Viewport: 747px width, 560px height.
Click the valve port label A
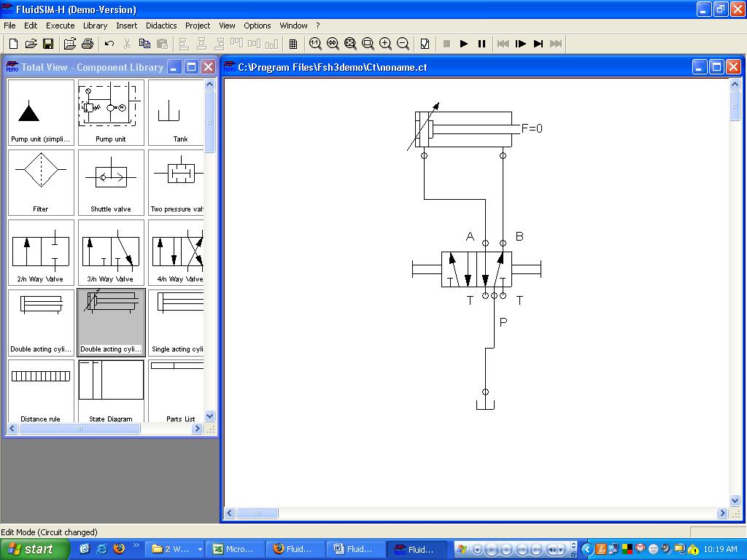[x=471, y=236]
